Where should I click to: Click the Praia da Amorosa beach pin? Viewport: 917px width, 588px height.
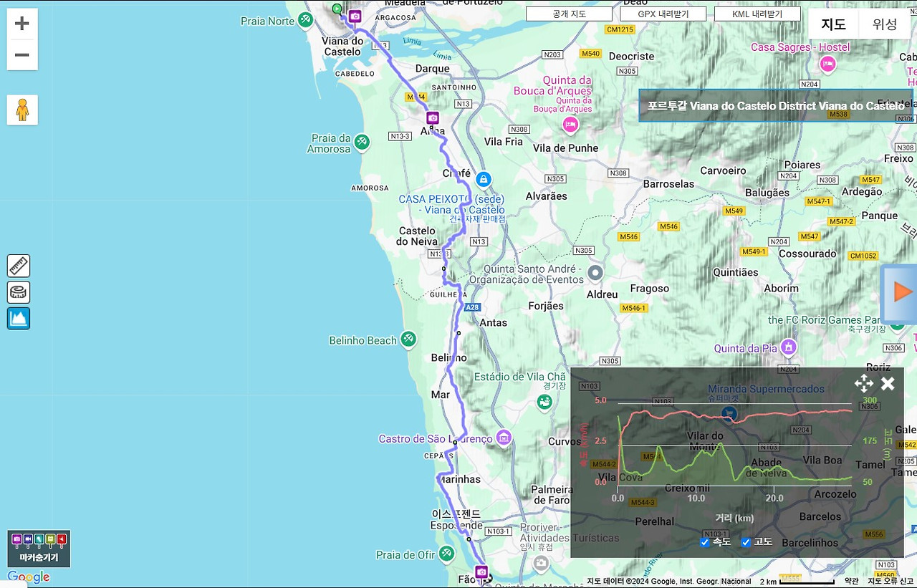(363, 142)
